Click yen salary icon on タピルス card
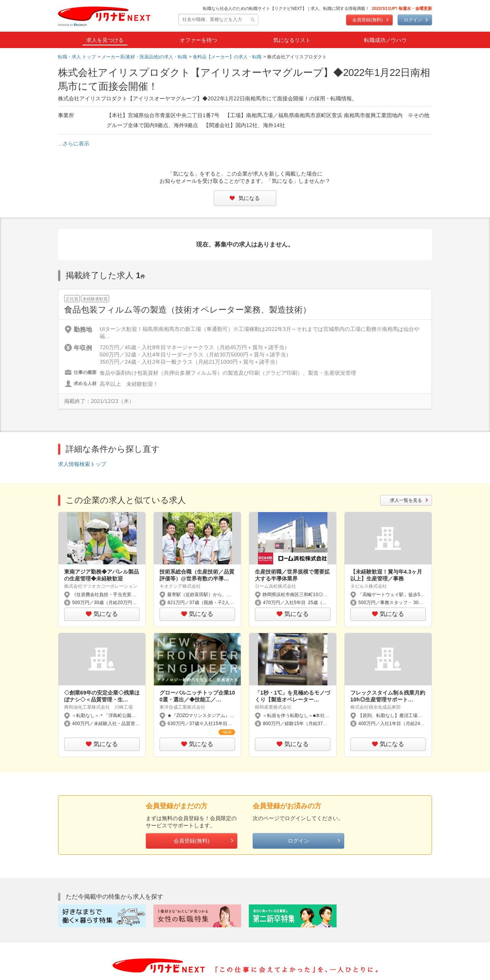This screenshot has width=490, height=980. pos(353,603)
